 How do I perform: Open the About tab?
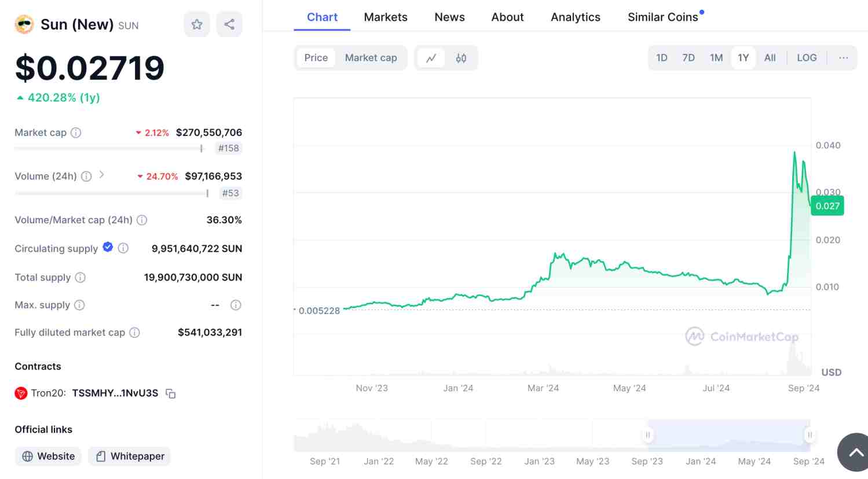tap(508, 17)
